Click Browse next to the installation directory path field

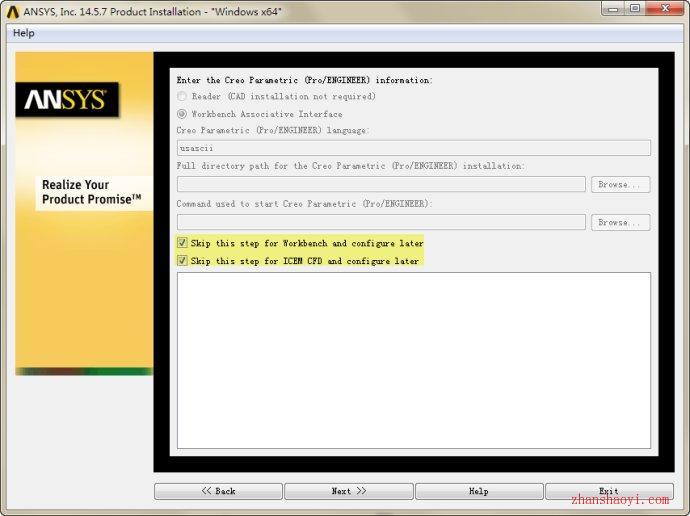click(620, 184)
